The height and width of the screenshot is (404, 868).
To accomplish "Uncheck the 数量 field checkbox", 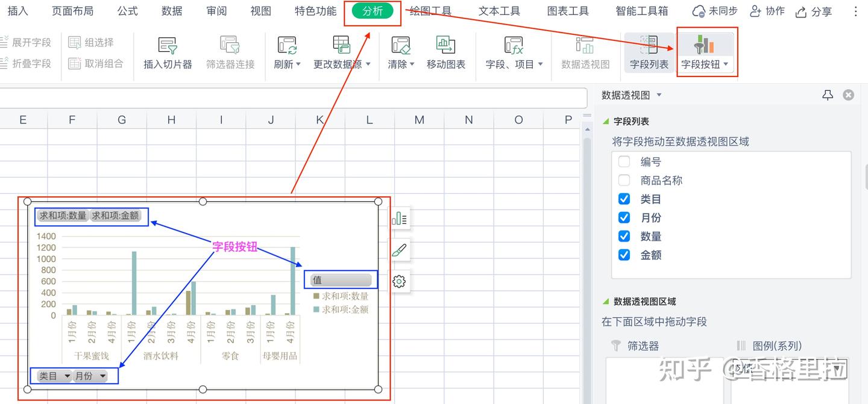I will click(624, 236).
